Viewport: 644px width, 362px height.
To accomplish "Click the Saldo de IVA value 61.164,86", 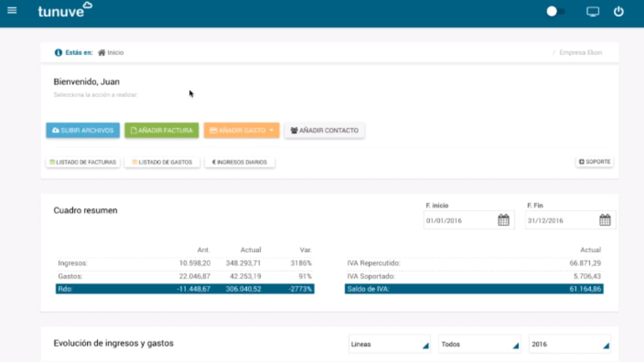I will (585, 289).
